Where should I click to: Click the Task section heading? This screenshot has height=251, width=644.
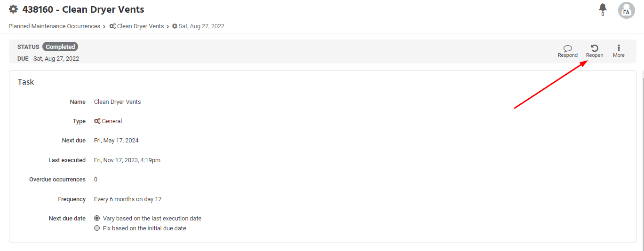click(26, 82)
